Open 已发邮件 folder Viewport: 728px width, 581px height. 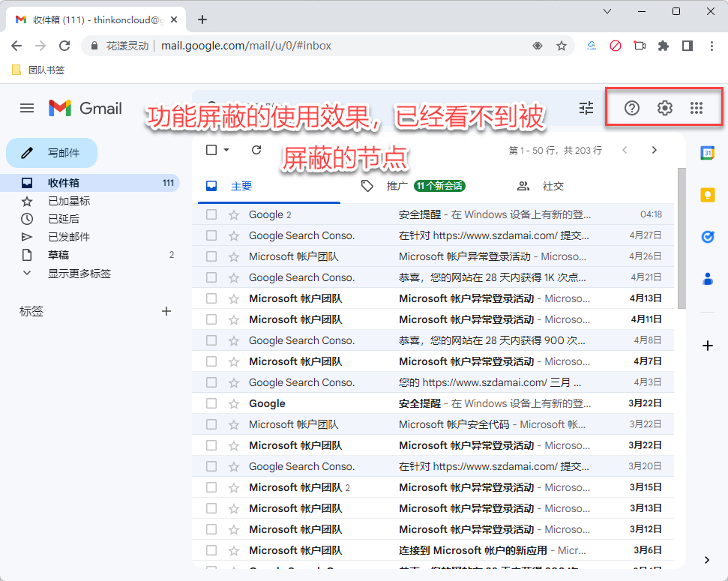69,237
